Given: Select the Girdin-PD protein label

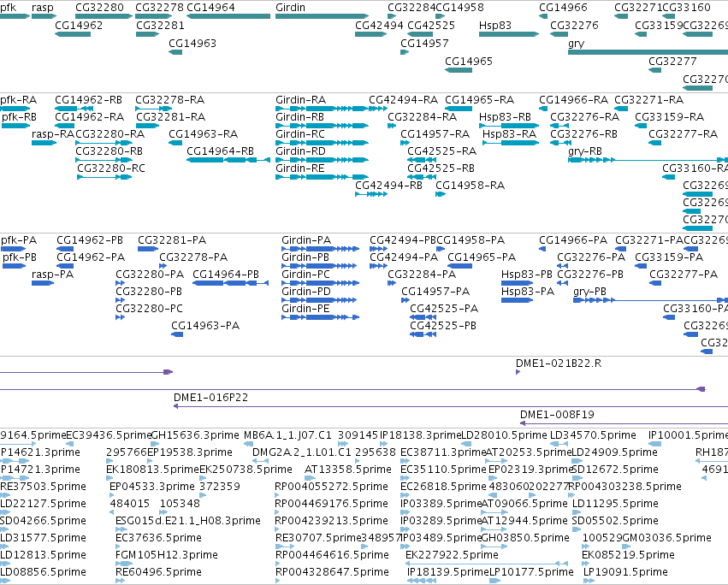Looking at the screenshot, I should point(306,292).
